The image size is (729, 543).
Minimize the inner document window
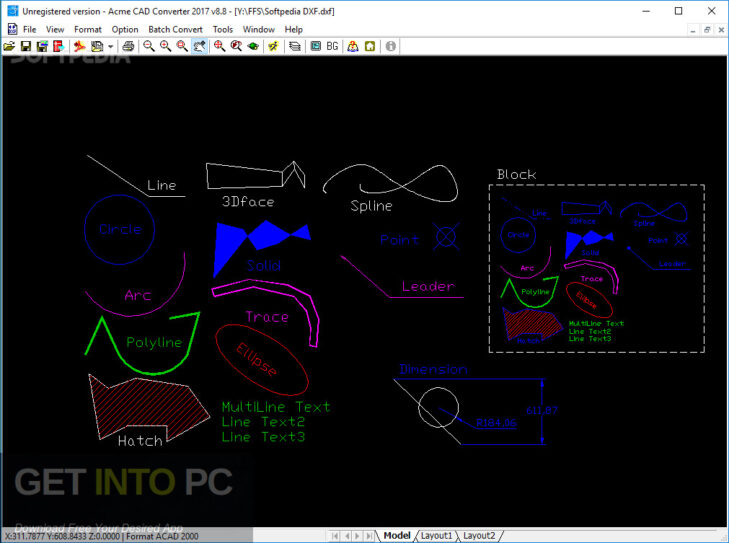[693, 30]
